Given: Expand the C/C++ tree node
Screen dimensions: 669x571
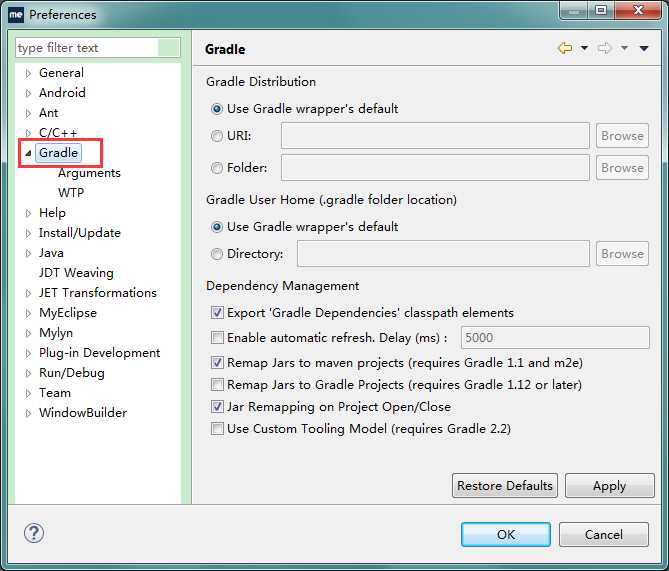Looking at the screenshot, I should pyautogui.click(x=28, y=133).
